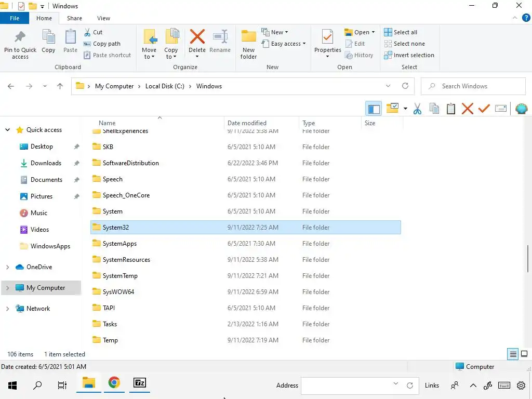Open Downloads in Quick access
This screenshot has width=532, height=399.
coord(46,163)
